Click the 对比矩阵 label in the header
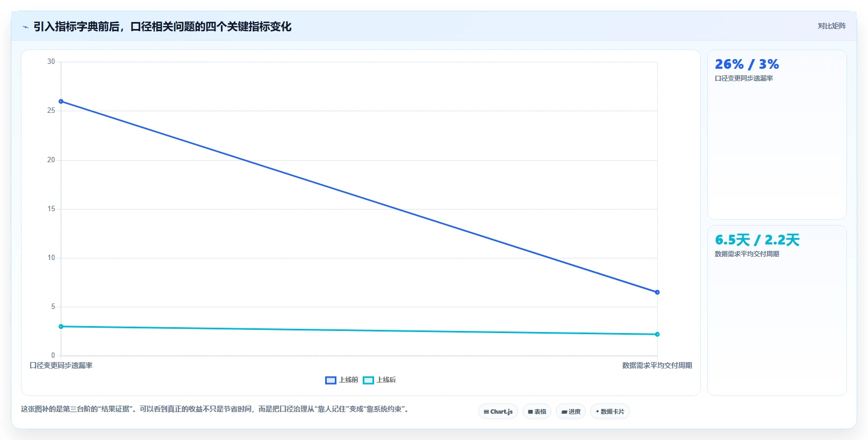Image resolution: width=868 pixels, height=440 pixels. click(832, 26)
